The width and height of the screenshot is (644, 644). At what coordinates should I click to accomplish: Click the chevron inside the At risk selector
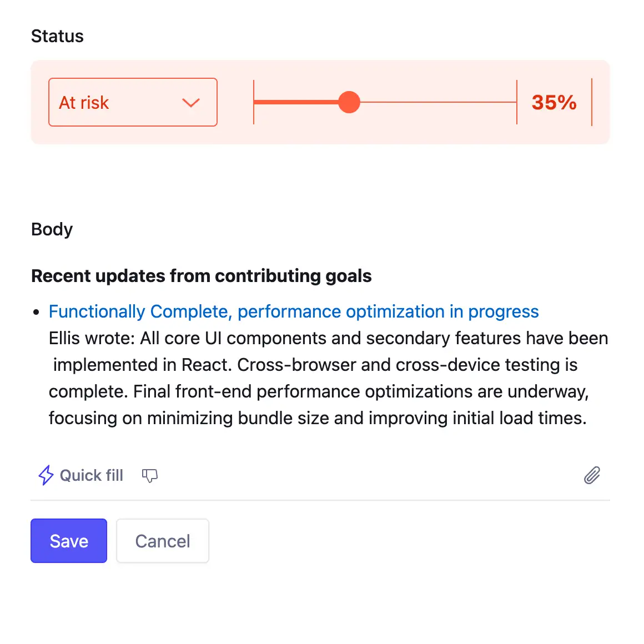tap(192, 103)
